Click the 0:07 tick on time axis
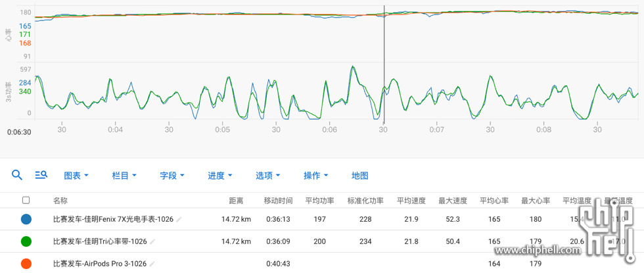Viewport: 644px width, 273px height. [x=437, y=130]
